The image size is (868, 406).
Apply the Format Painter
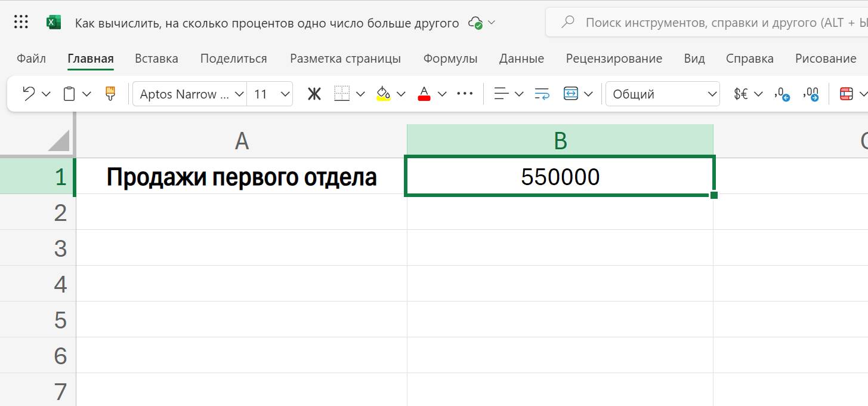tap(110, 94)
